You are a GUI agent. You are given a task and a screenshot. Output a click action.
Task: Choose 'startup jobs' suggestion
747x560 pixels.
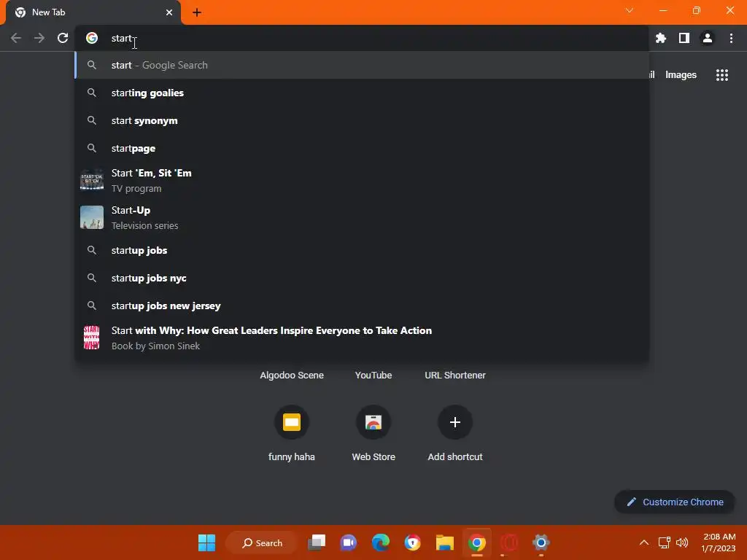(x=362, y=250)
